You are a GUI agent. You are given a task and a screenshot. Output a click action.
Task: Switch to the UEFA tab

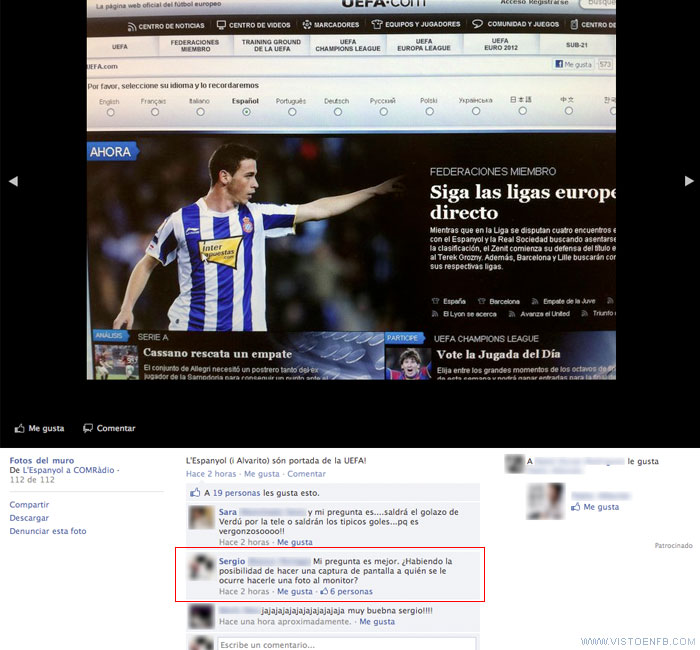[120, 46]
